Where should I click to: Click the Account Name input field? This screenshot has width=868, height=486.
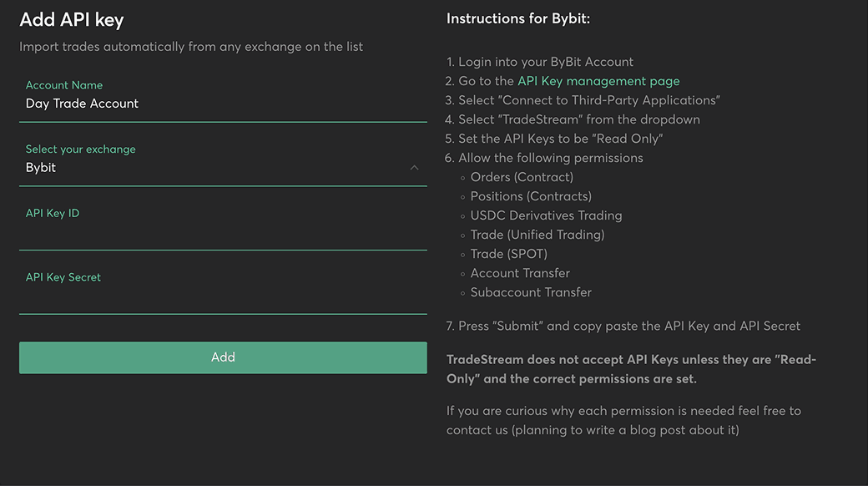click(223, 100)
